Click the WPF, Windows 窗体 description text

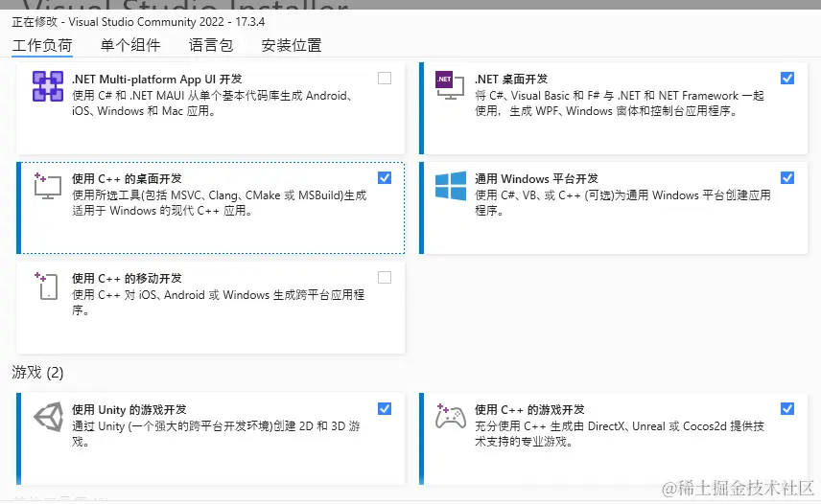620,103
